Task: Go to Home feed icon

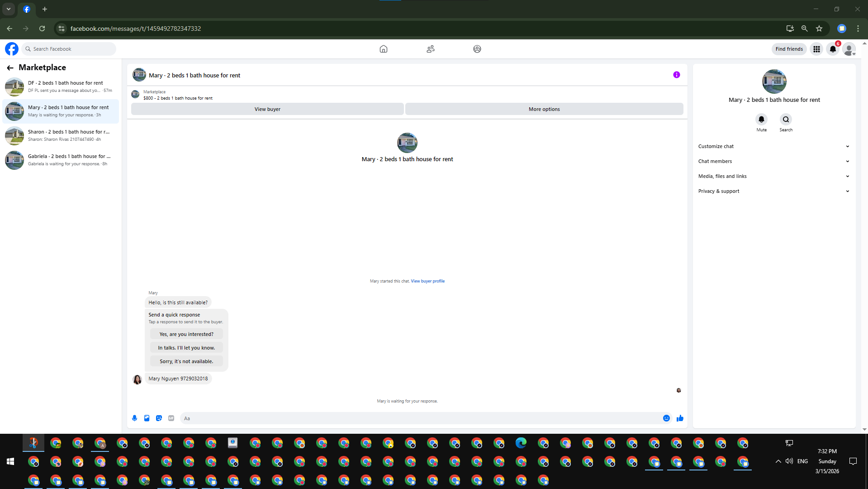Action: 384,49
